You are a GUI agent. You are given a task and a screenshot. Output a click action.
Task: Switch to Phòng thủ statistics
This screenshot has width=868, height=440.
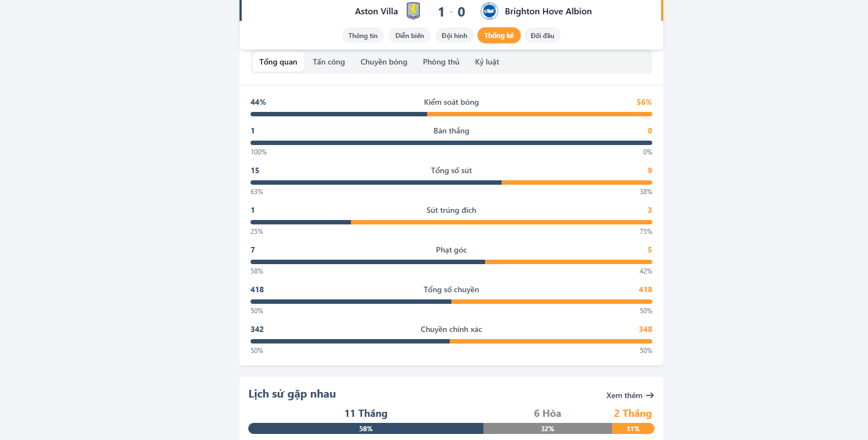tap(441, 62)
